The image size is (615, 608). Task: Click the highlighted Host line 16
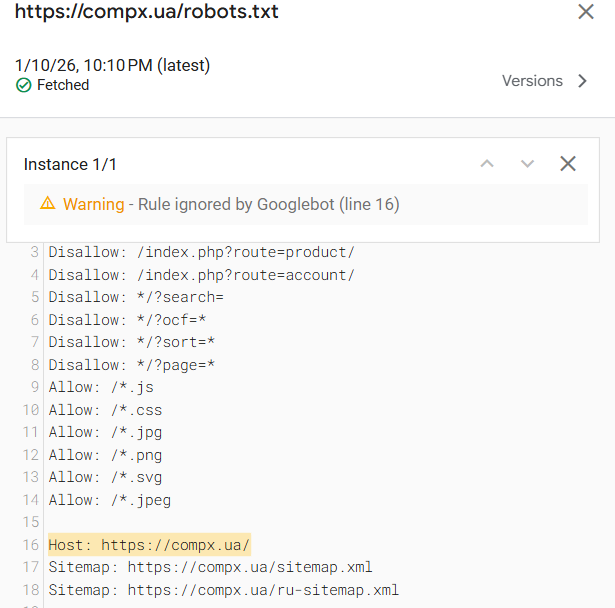pos(149,545)
